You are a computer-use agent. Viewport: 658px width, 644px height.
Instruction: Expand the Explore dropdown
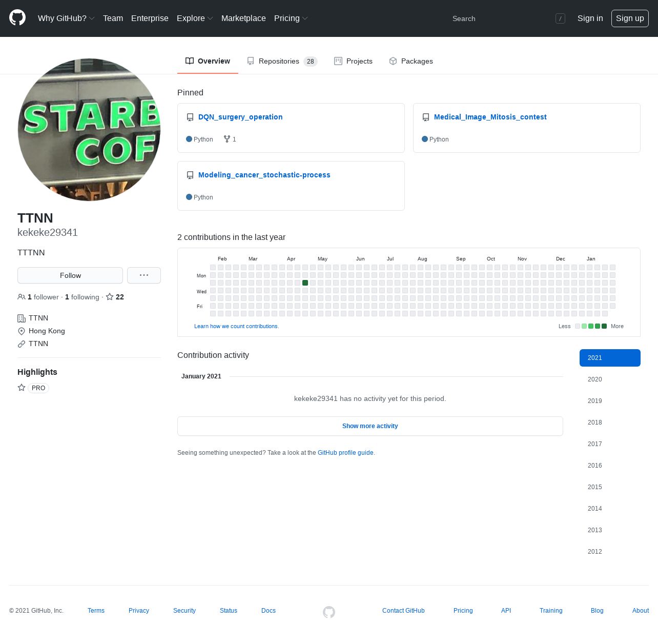[x=195, y=18]
